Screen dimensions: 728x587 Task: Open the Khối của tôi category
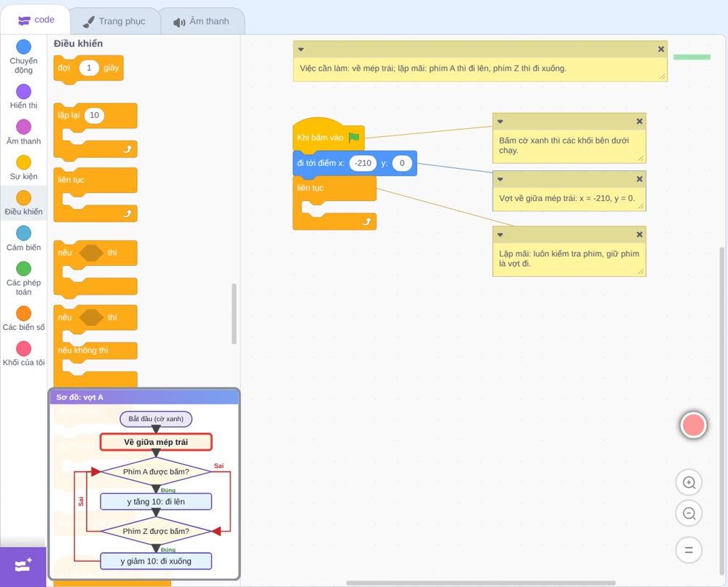tap(24, 354)
